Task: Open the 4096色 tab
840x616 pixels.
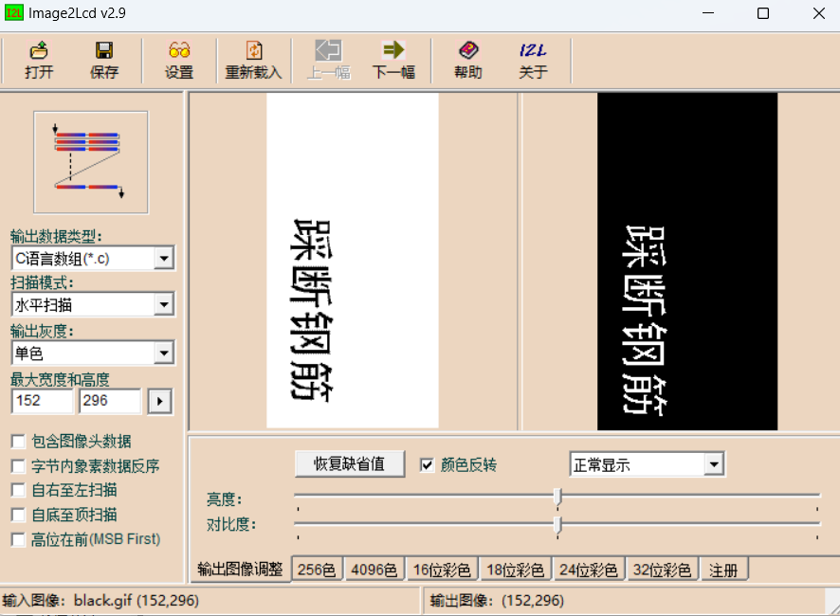Action: [x=374, y=570]
